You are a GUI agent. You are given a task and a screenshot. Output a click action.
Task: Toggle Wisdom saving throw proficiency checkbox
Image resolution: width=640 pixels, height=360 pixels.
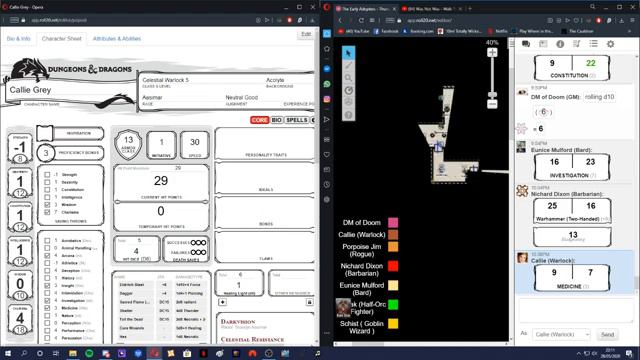pos(47,204)
